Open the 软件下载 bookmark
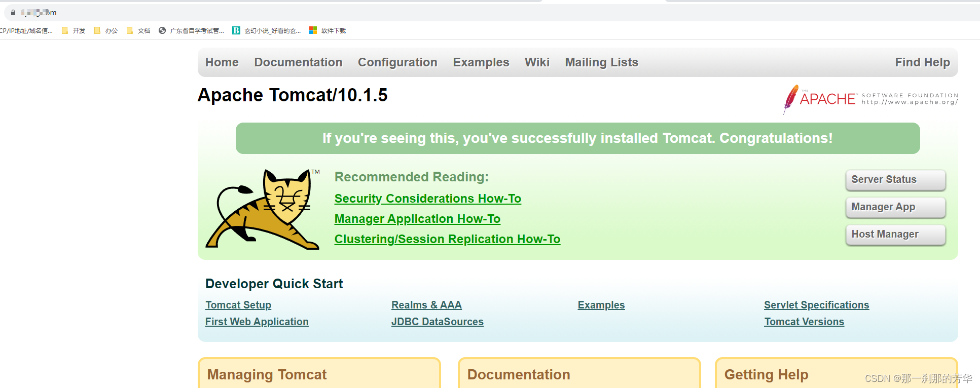 point(328,31)
